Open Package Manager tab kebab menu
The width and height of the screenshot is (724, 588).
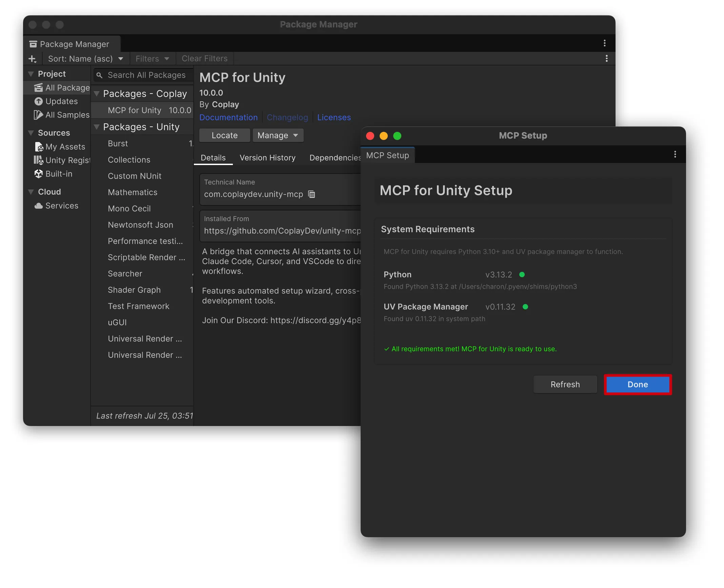click(604, 43)
